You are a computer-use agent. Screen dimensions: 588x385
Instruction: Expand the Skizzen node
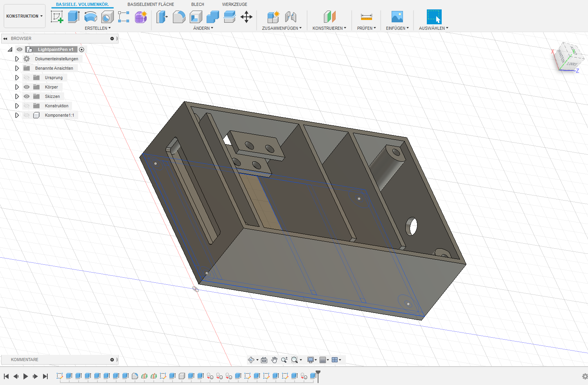(17, 96)
